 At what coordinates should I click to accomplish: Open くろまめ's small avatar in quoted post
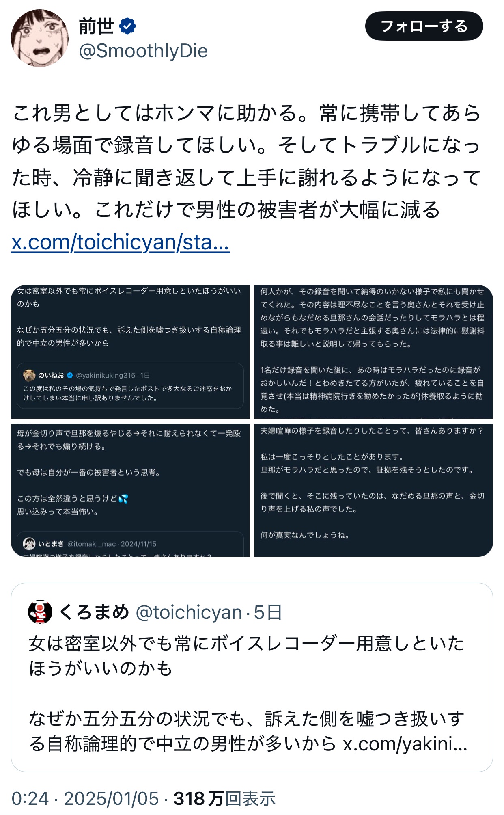(40, 612)
